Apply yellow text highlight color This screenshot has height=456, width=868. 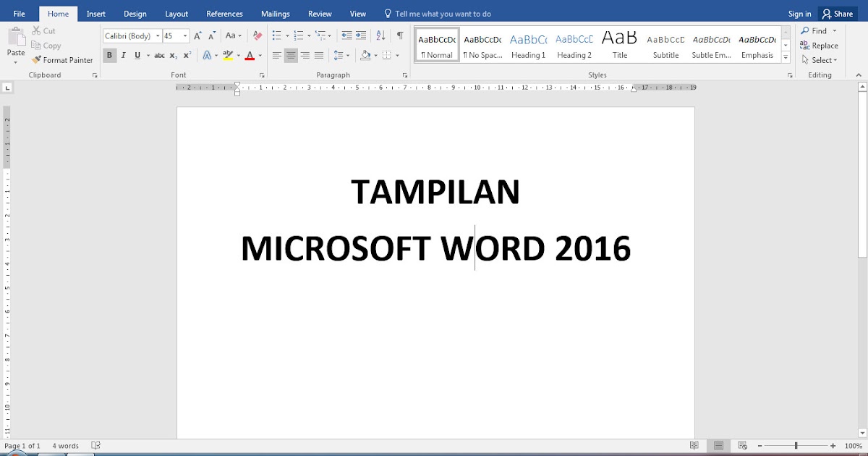228,56
